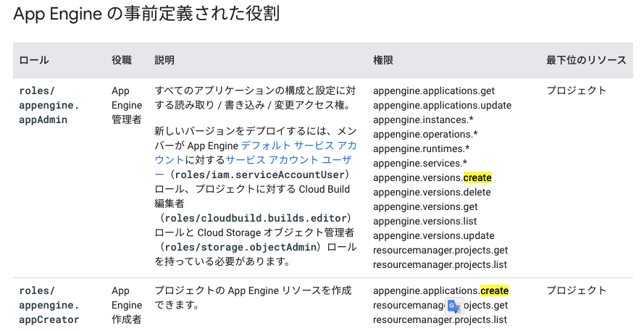
Task: Click the App Engine の事前定義された役割 heading
Action: point(146,14)
